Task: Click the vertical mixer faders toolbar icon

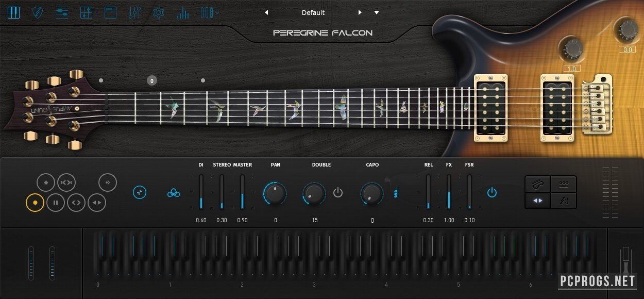Action: point(134,12)
